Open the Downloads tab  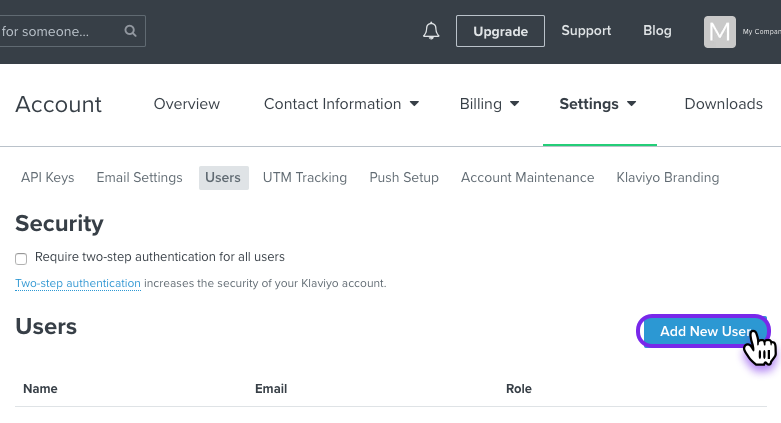pyautogui.click(x=723, y=104)
